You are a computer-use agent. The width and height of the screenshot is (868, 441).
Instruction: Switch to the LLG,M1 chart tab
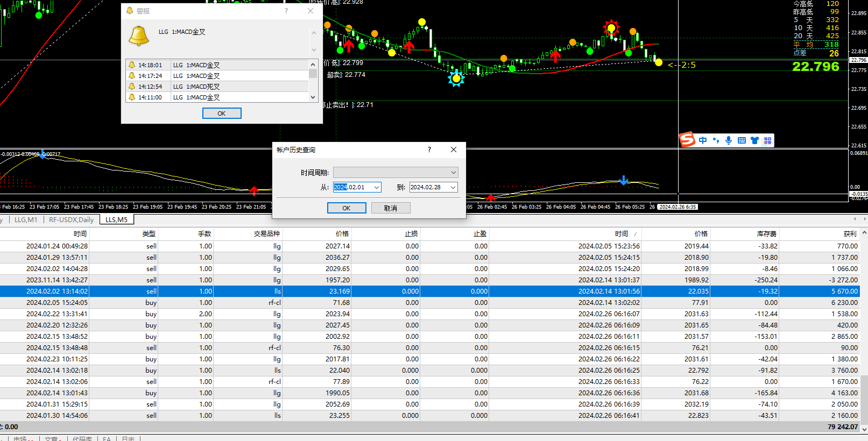(26, 219)
